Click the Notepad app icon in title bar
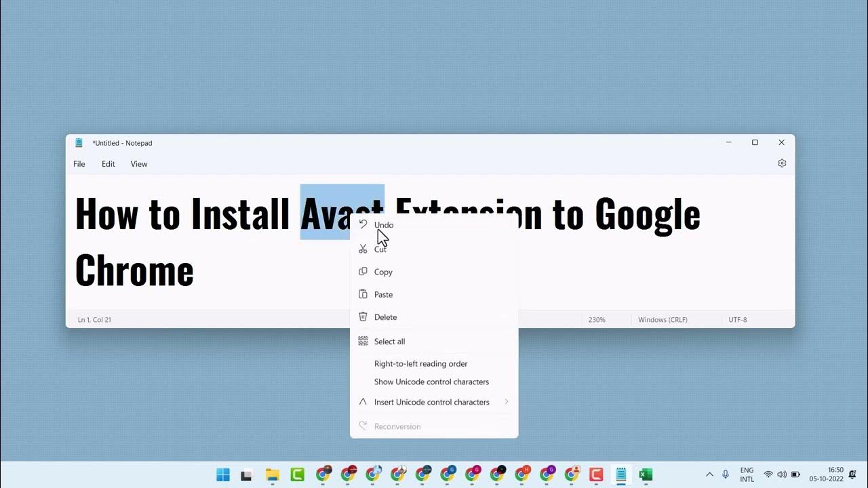Screen dimensions: 868x488 pyautogui.click(x=79, y=143)
